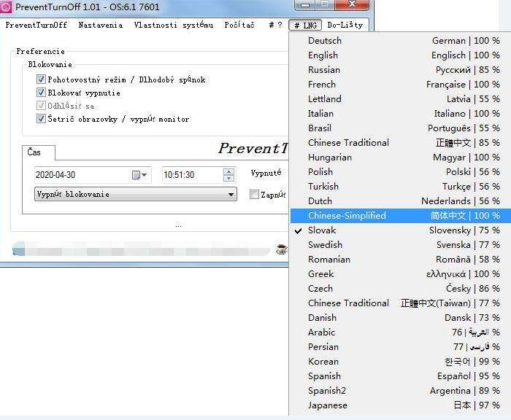Choose English language

(401, 55)
